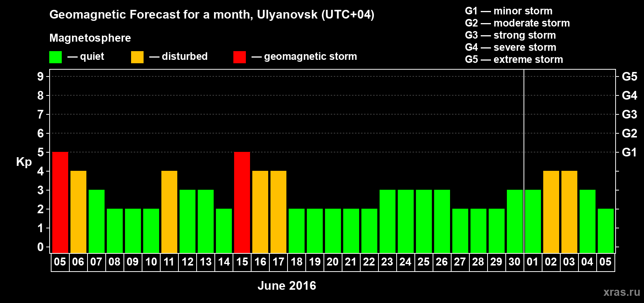Image resolution: width=644 pixels, height=303 pixels.
Task: Click the green bar for June 14
Action: click(224, 231)
